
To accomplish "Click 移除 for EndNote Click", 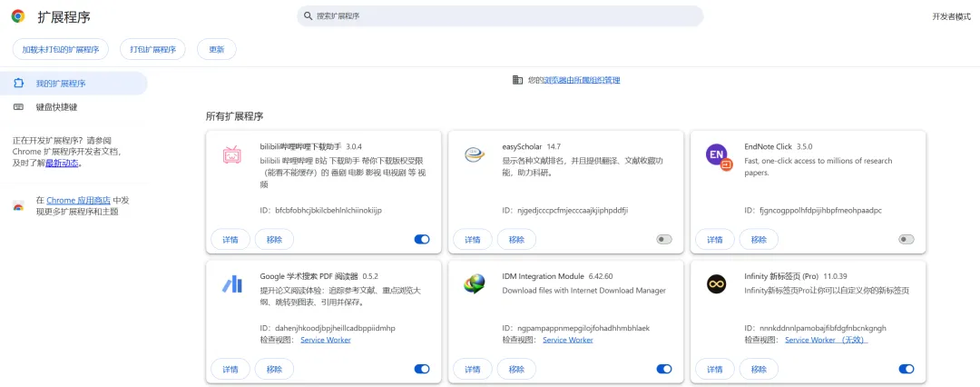I will pos(759,239).
